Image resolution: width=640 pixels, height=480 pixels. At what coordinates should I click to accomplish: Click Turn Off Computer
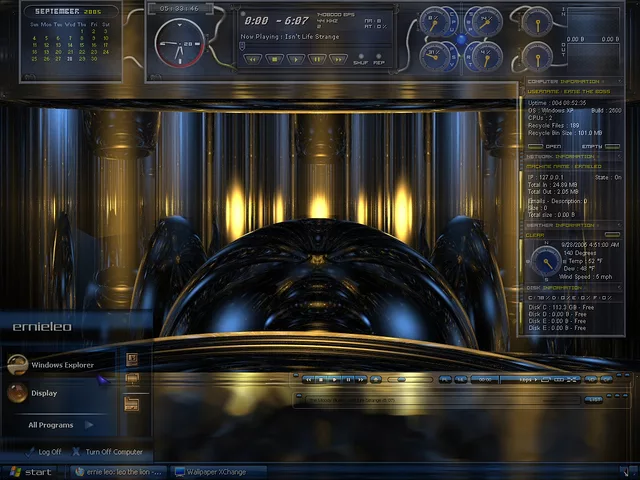[112, 452]
